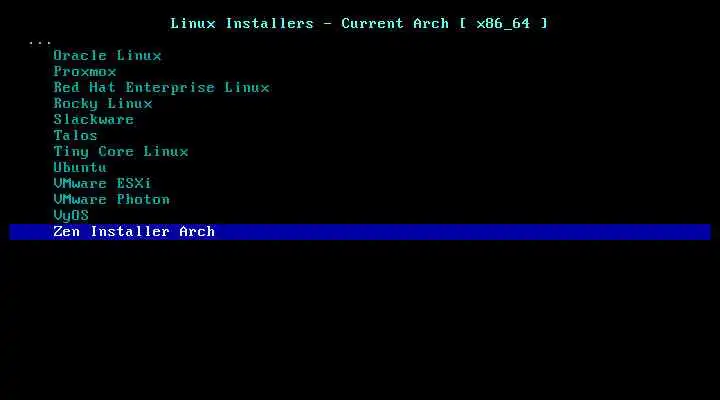
Task: Choose the Talos menu entry
Action: tap(76, 135)
